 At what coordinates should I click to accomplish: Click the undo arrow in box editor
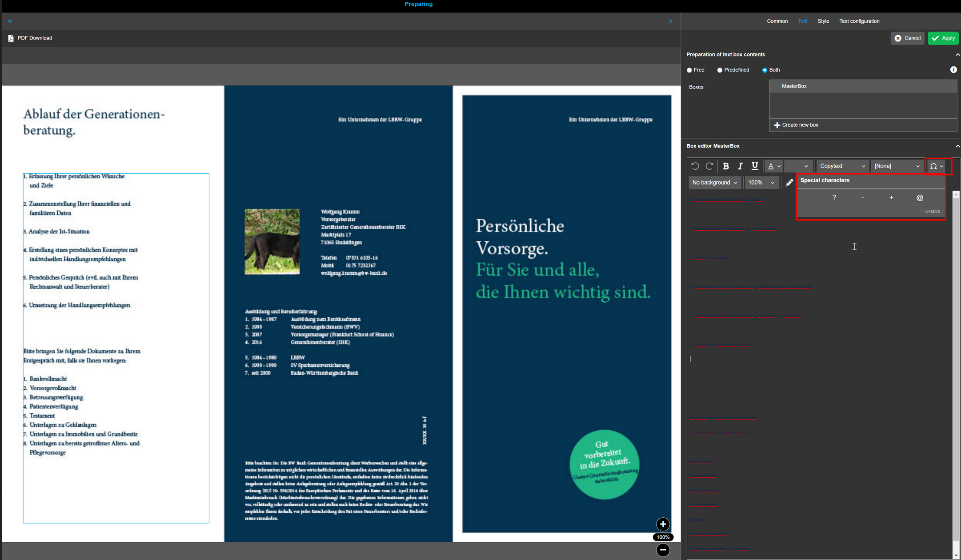click(x=695, y=166)
